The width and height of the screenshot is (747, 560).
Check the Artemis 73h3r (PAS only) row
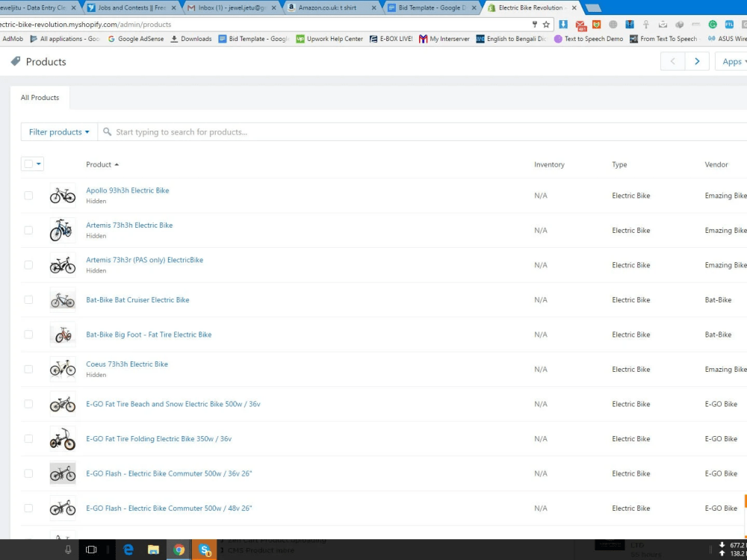pyautogui.click(x=28, y=265)
